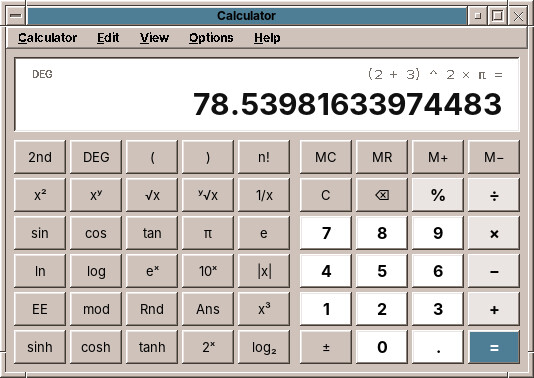Click the mod key
This screenshot has height=378, width=534.
(x=96, y=309)
